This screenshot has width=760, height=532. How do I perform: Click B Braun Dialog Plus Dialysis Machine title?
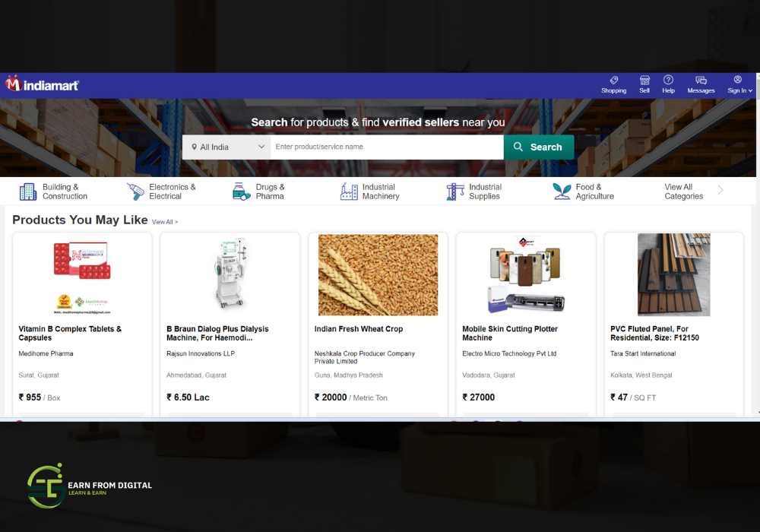click(217, 334)
